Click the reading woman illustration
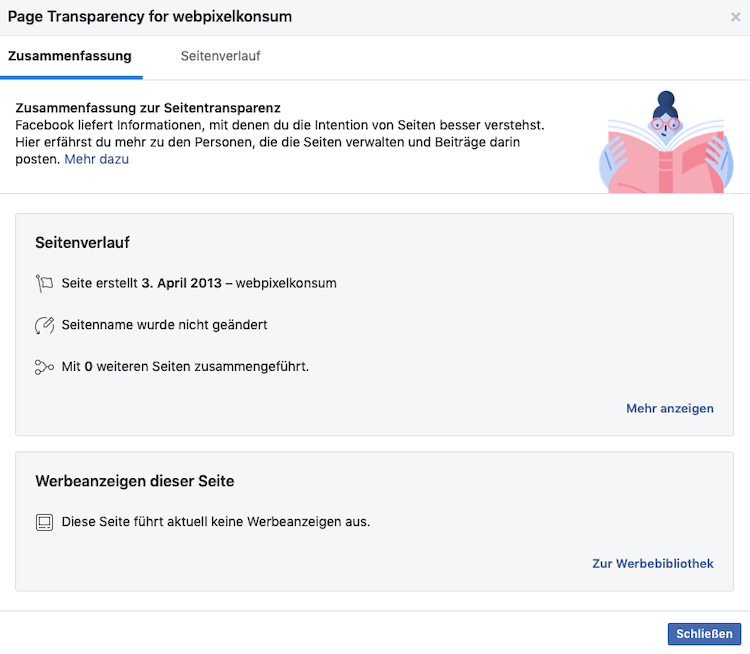This screenshot has height=654, width=750. [665, 142]
